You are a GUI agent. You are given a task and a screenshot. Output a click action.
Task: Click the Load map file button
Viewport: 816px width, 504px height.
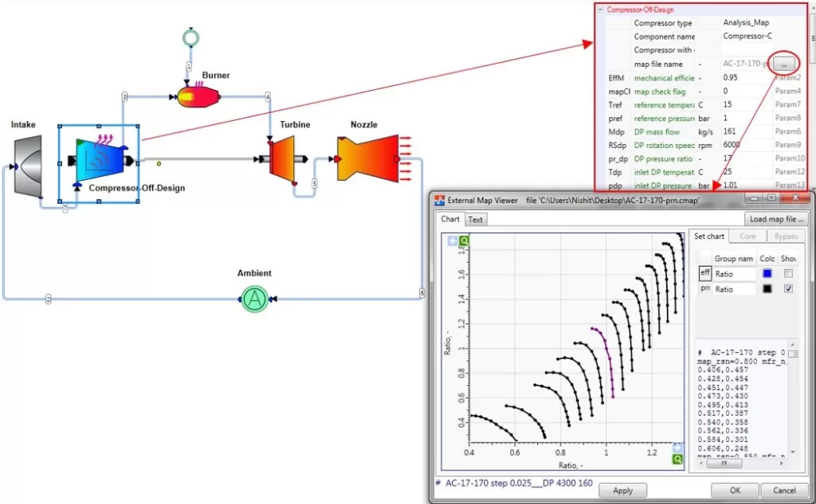(776, 219)
